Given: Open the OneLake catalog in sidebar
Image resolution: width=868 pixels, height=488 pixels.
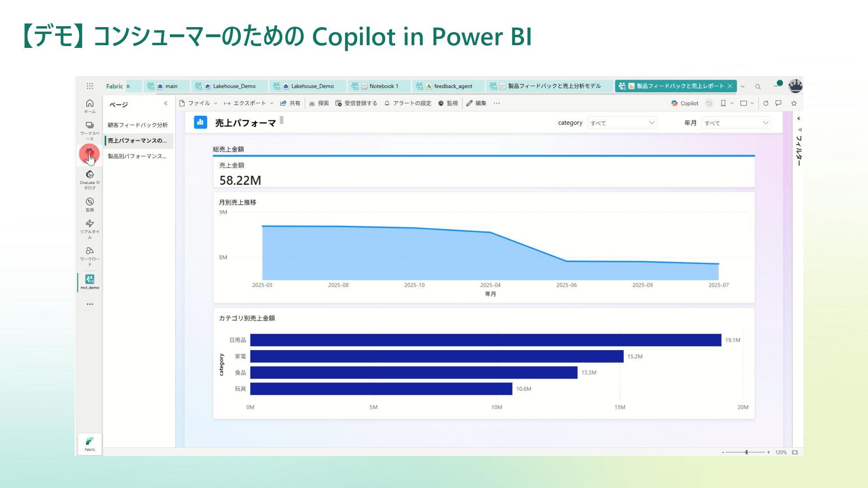Looking at the screenshot, I should (90, 179).
